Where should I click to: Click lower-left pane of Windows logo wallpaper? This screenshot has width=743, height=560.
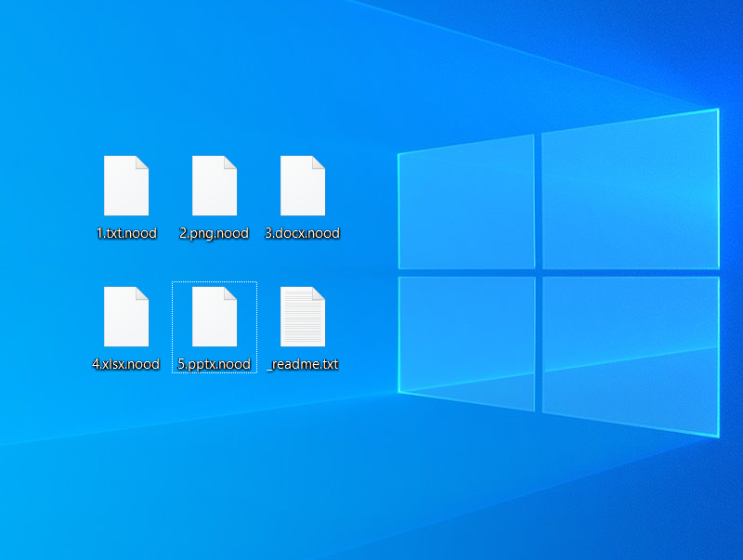point(466,342)
